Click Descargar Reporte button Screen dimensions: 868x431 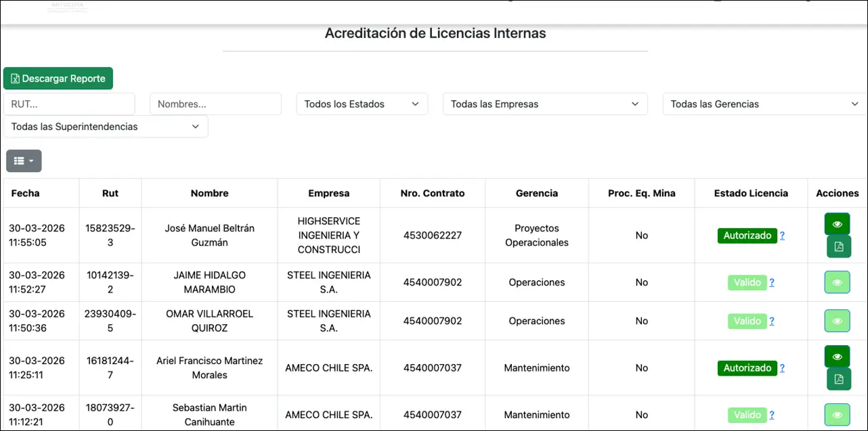tap(58, 78)
